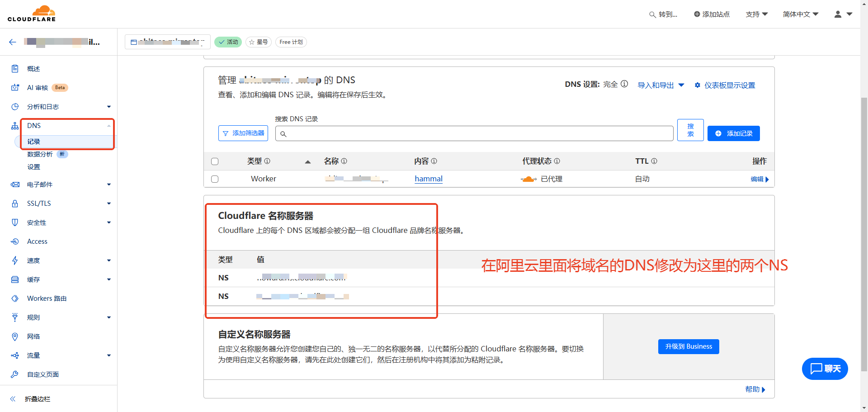This screenshot has width=868, height=412.
Task: Click the 概述 clipboard icon
Action: click(x=15, y=69)
